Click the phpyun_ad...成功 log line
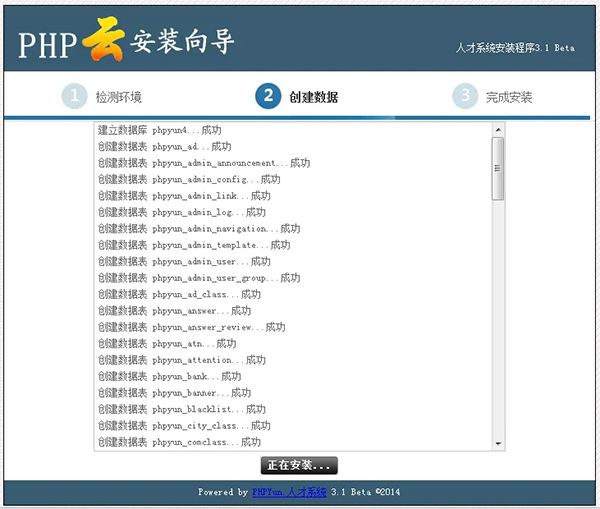This screenshot has width=600, height=509. pyautogui.click(x=165, y=147)
